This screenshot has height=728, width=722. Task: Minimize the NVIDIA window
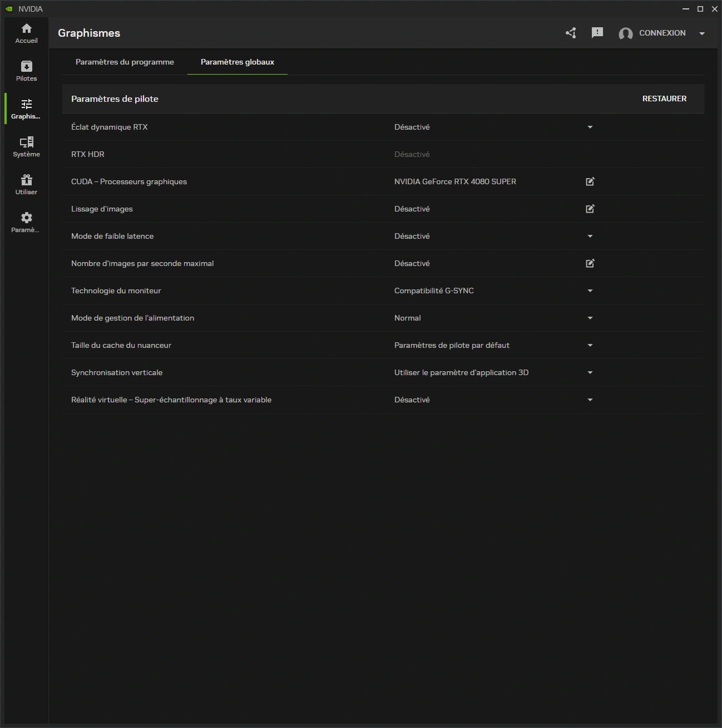click(x=686, y=9)
